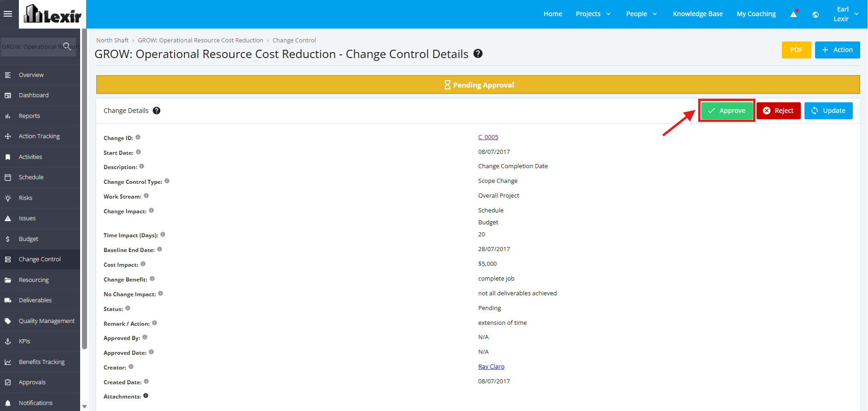Approve the change request
Screen dimensions: 868x411
[x=727, y=111]
